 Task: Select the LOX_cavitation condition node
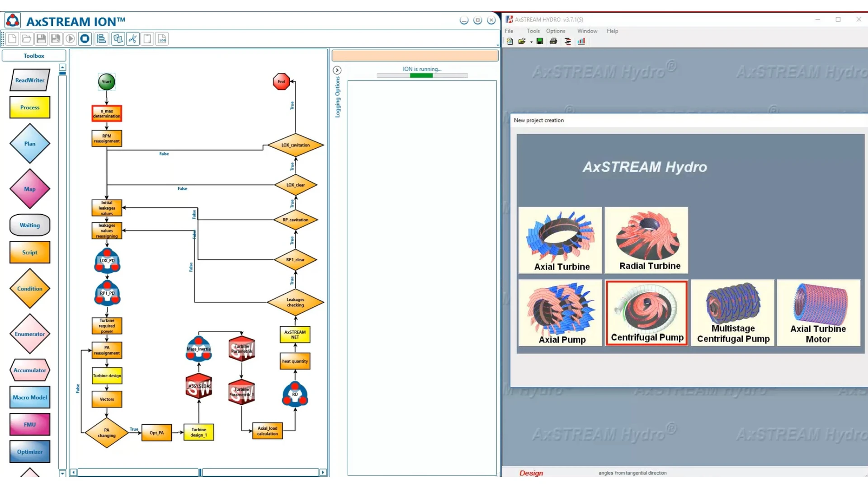[296, 145]
